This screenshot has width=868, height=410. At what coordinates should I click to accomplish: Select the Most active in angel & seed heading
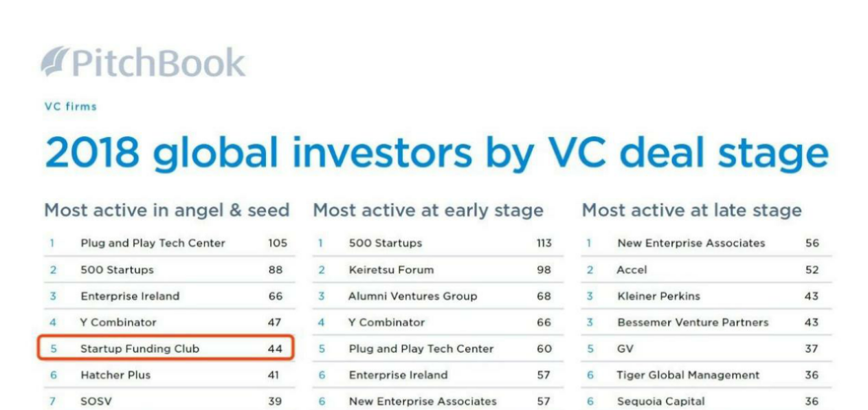coord(166,211)
